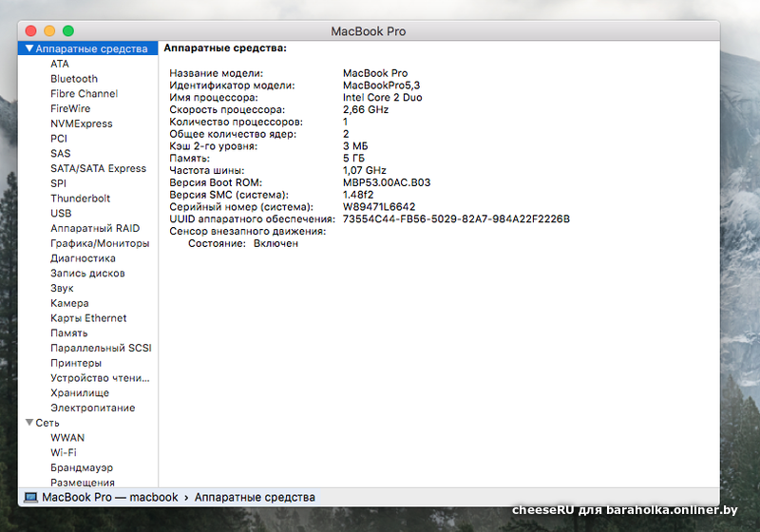Click the red close window button
The height and width of the screenshot is (532, 760).
[30, 31]
